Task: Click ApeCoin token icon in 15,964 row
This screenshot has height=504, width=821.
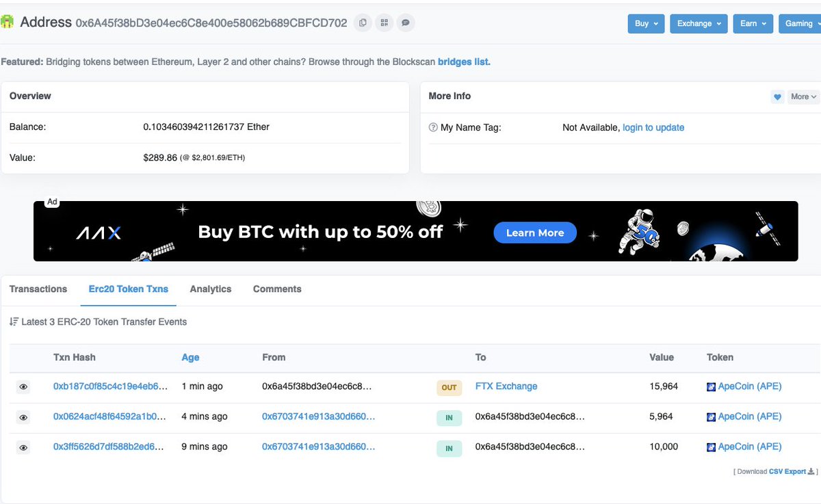Action: point(712,387)
